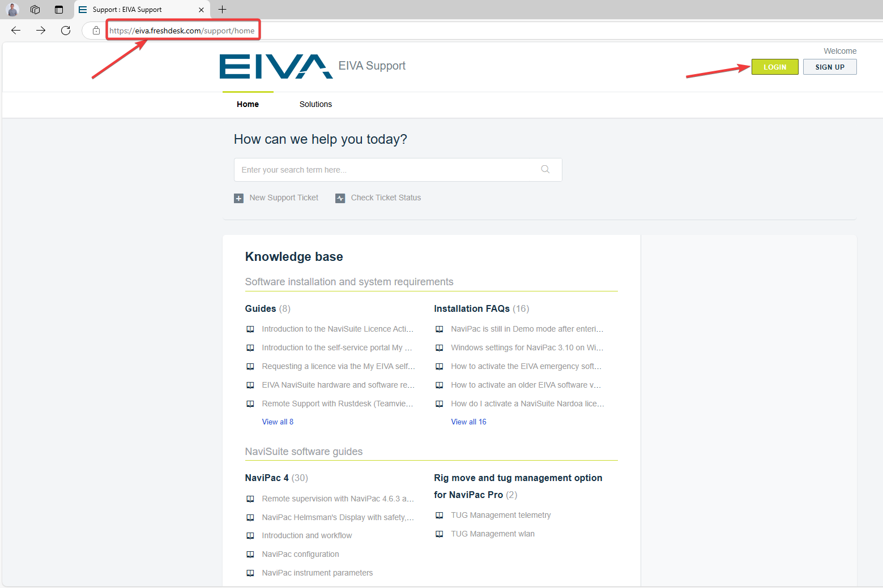Screen dimensions: 883x588
Task: Open Check Ticket Status link
Action: click(386, 198)
